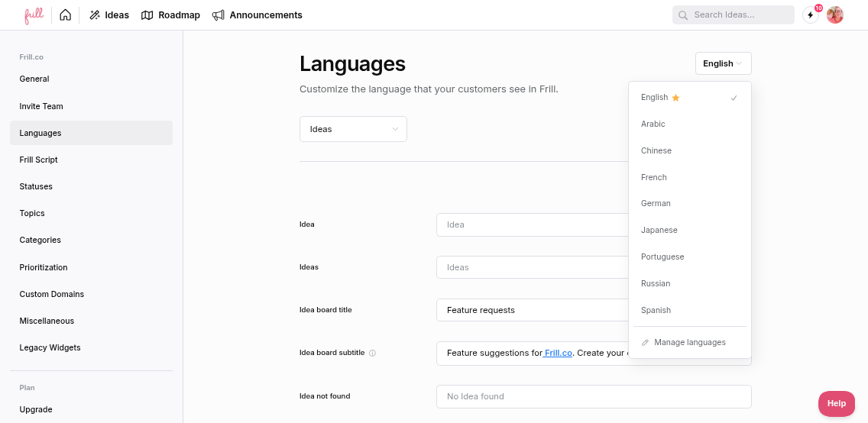The image size is (868, 423).
Task: Select Spanish in language list
Action: 690,310
